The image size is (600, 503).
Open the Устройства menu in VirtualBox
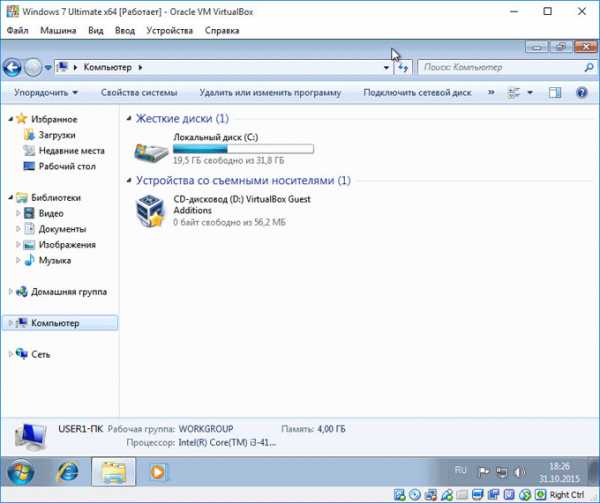click(169, 31)
